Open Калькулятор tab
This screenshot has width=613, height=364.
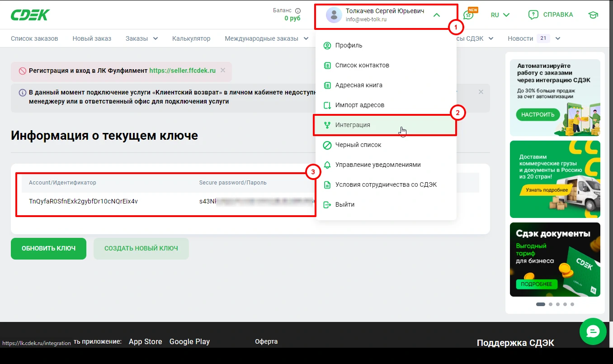click(x=191, y=38)
